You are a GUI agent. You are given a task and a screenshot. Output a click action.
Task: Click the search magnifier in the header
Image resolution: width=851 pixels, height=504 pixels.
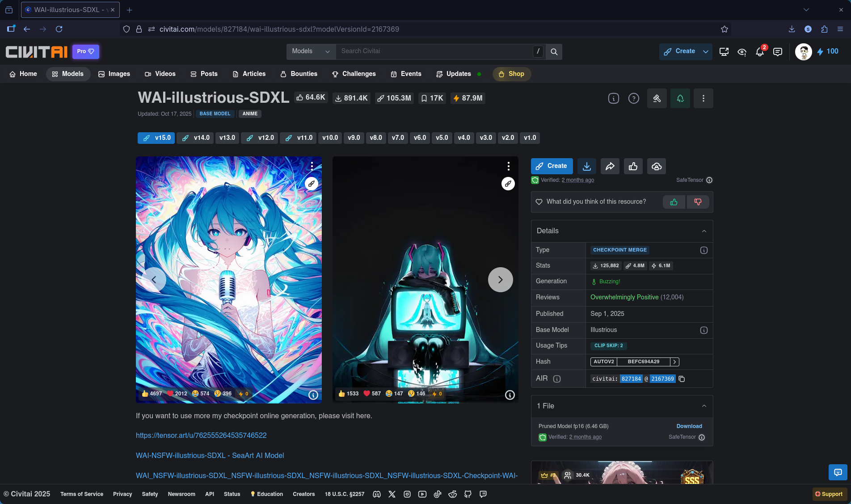554,51
